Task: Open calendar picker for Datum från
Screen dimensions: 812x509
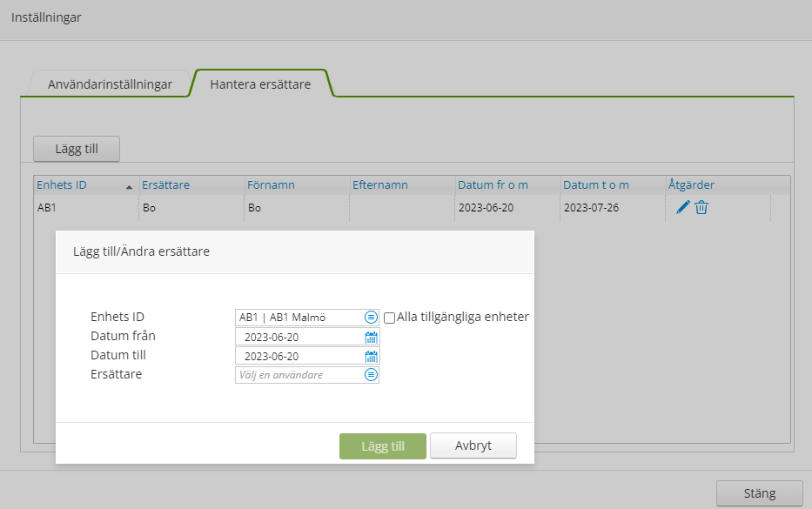Action: click(371, 337)
